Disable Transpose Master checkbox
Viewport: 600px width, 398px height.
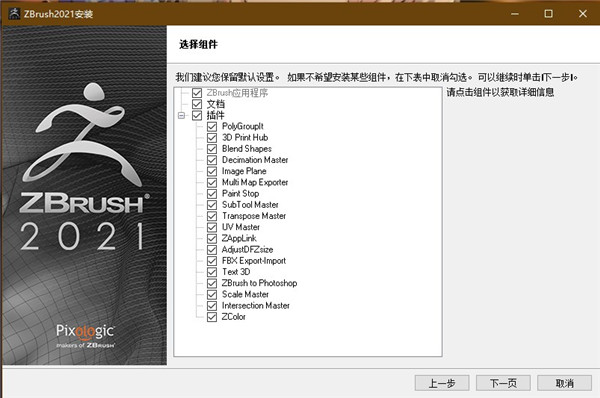[x=212, y=216]
